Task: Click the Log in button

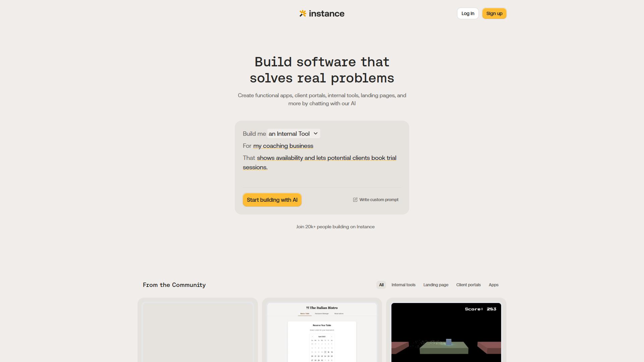Action: tap(468, 13)
